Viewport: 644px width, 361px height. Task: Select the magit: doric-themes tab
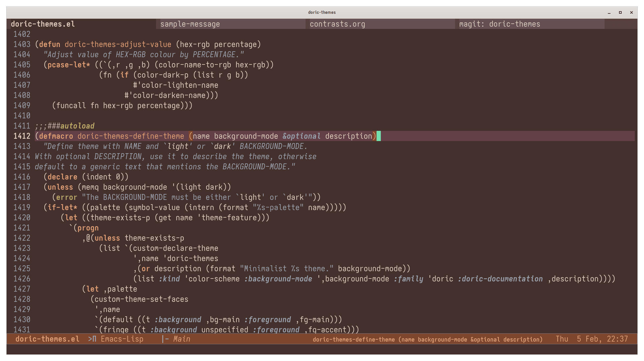point(499,24)
